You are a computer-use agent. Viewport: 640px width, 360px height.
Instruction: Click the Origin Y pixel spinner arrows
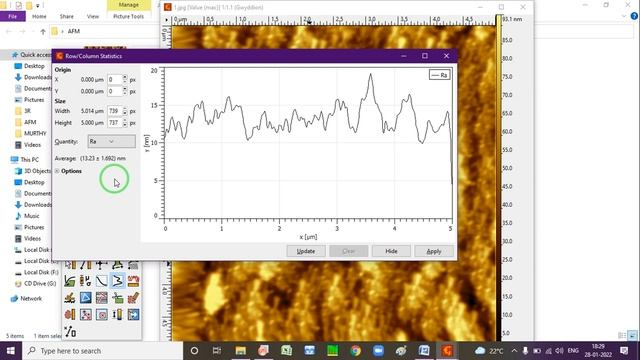point(125,91)
